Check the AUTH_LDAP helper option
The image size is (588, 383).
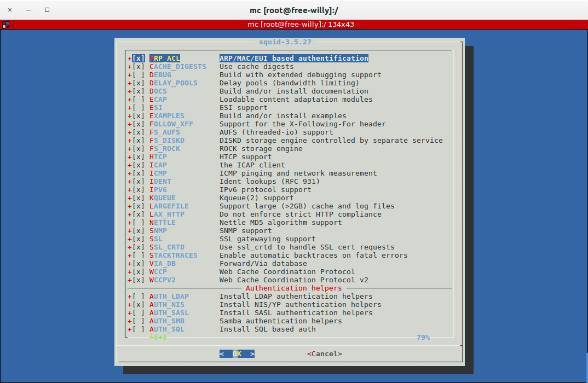139,297
